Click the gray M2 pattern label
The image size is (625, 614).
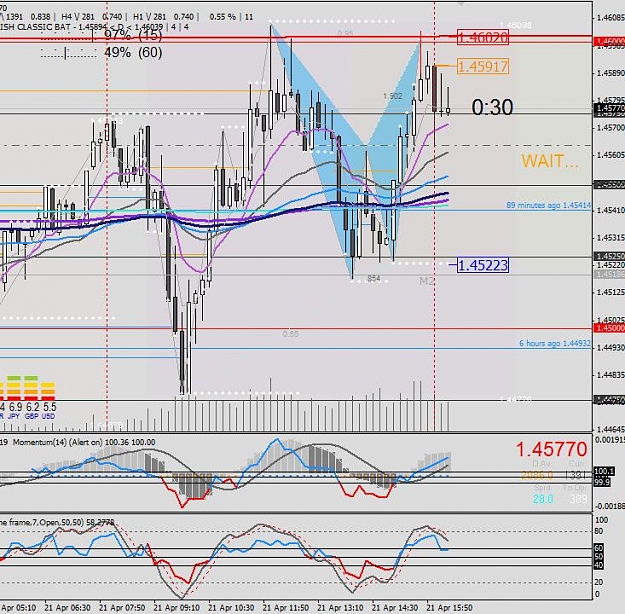coord(426,281)
